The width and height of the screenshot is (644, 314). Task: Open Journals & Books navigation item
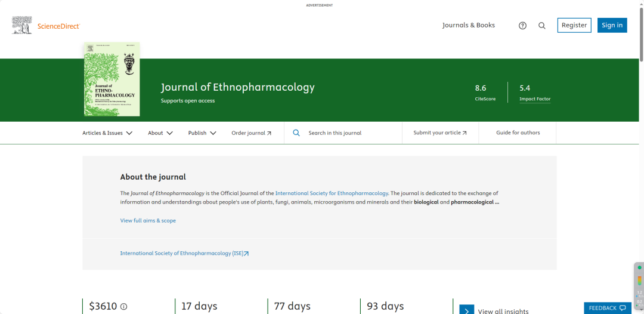click(x=469, y=25)
